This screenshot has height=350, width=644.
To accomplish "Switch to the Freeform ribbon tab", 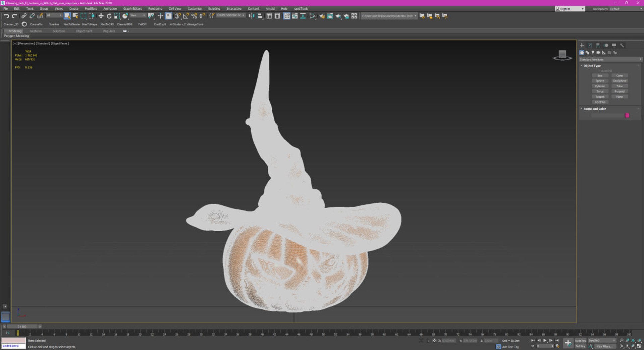I will [36, 31].
